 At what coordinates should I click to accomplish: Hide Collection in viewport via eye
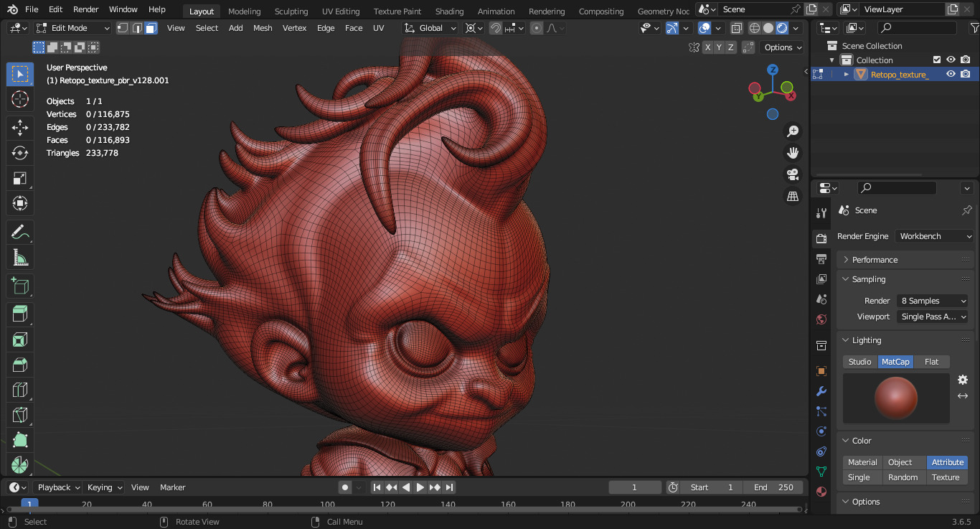[951, 60]
